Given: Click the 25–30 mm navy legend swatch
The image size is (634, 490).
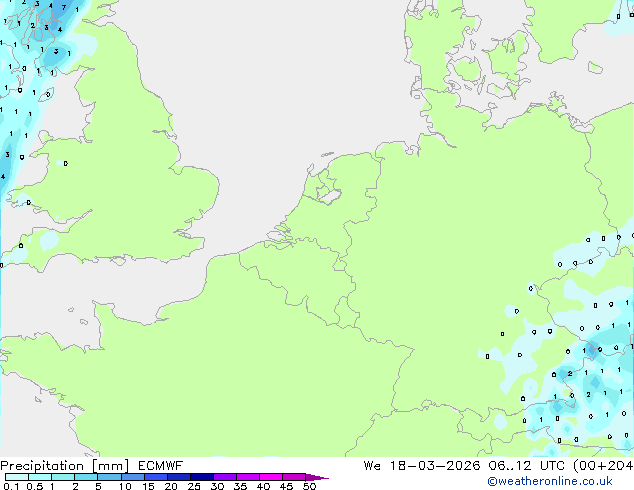Looking at the screenshot, I should (202, 477).
